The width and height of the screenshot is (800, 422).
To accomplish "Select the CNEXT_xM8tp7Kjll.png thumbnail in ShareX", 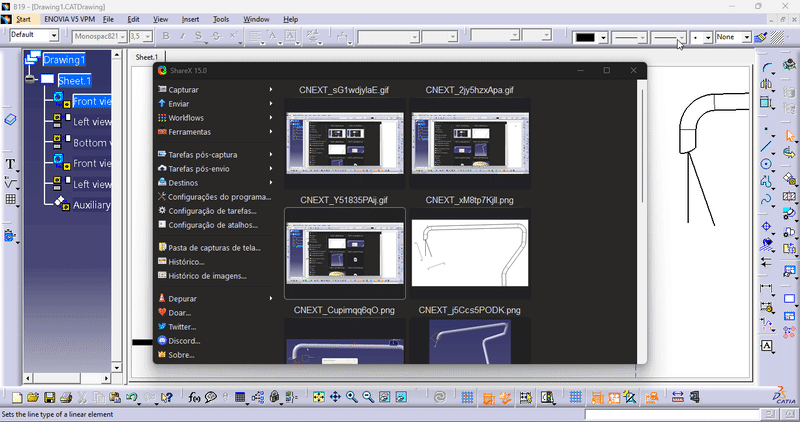I will coord(470,253).
